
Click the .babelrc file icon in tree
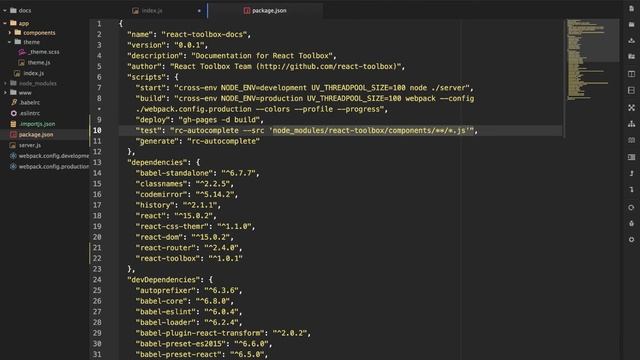(x=13, y=102)
